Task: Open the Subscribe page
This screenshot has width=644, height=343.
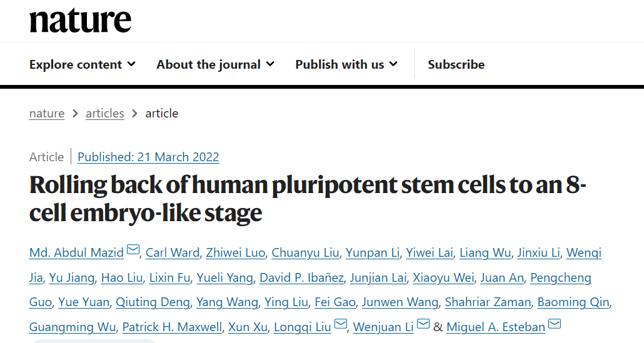Action: tap(456, 64)
